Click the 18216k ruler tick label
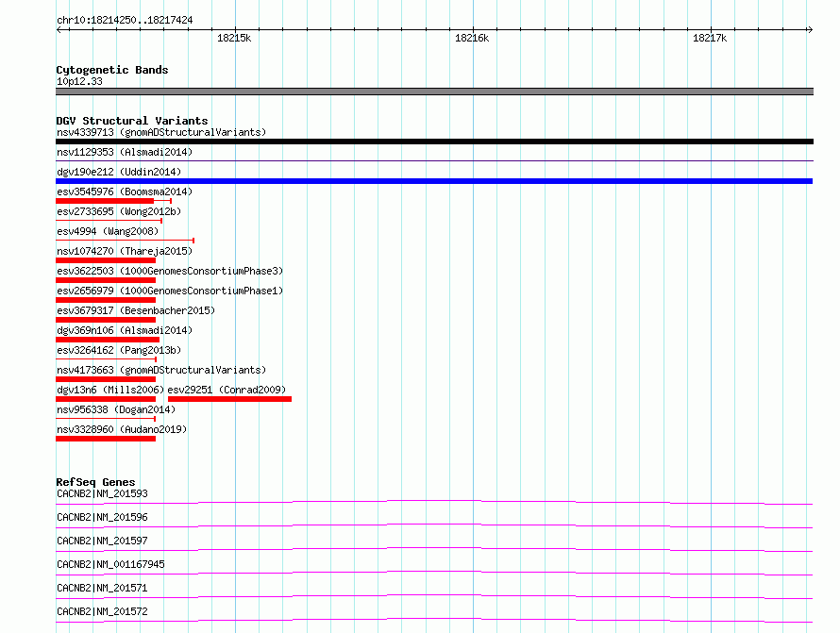This screenshot has width=840, height=633. point(472,38)
